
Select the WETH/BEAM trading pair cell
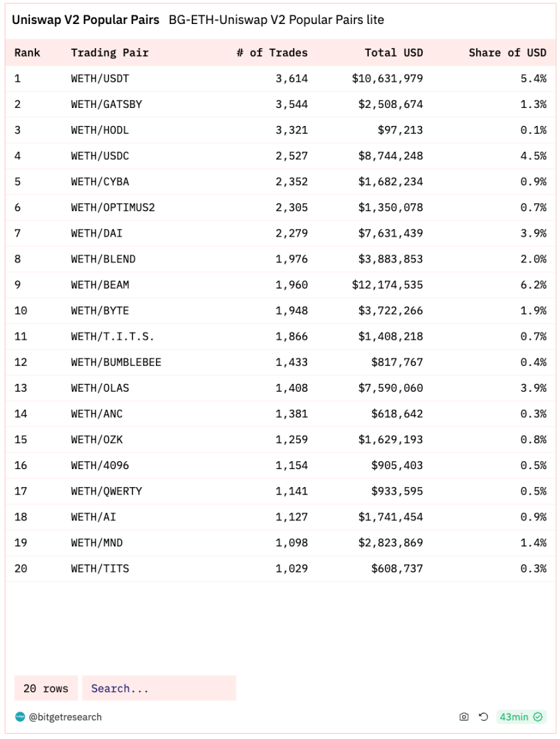[x=100, y=285]
